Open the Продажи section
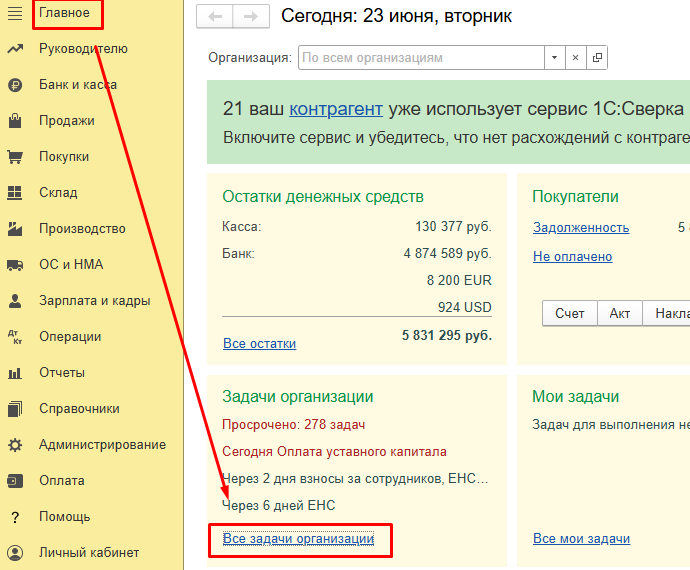The image size is (690, 570). point(66,121)
